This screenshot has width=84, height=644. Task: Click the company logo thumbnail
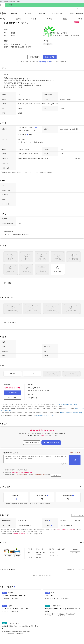point(12,551)
